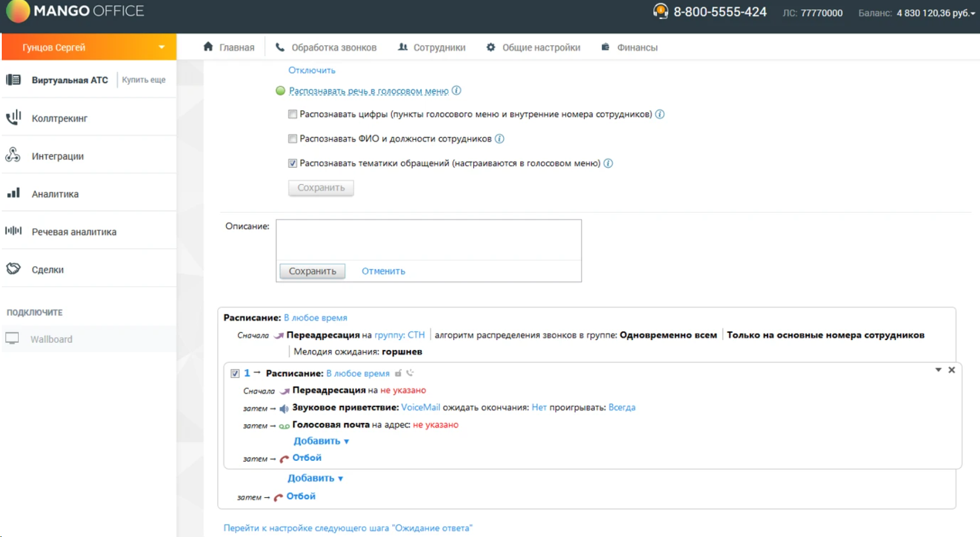
Task: Open Аналитика in sidebar
Action: tap(55, 194)
